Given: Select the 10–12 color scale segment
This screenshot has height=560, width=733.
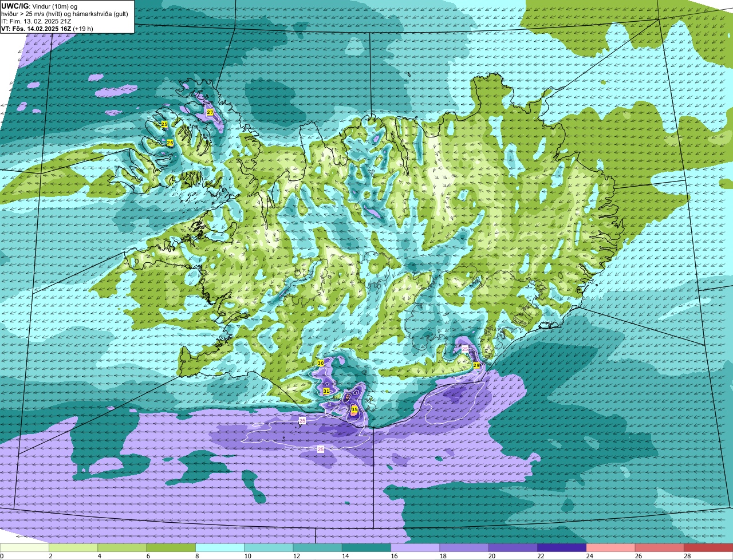Looking at the screenshot, I should (x=269, y=547).
